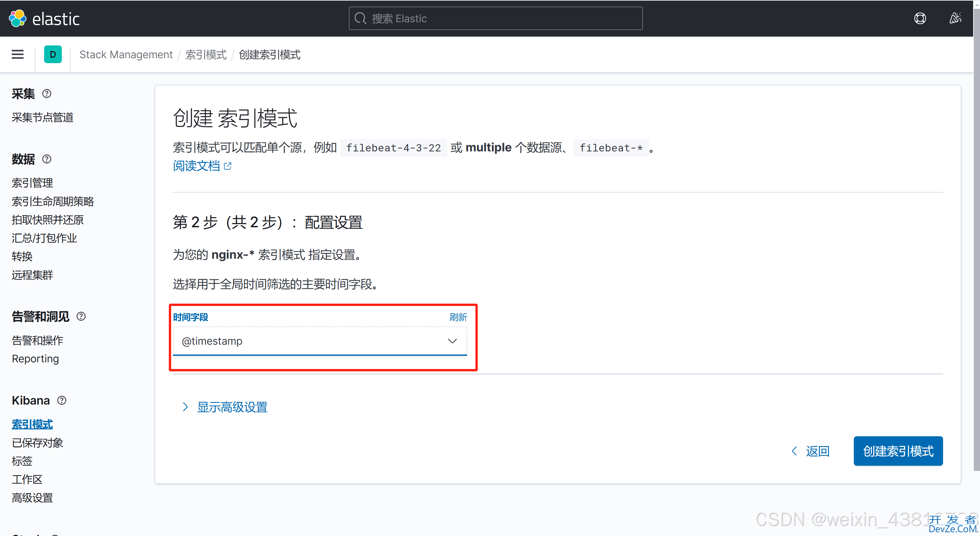Click 创建索引模式 button
Screen dimensions: 980x536
point(898,451)
